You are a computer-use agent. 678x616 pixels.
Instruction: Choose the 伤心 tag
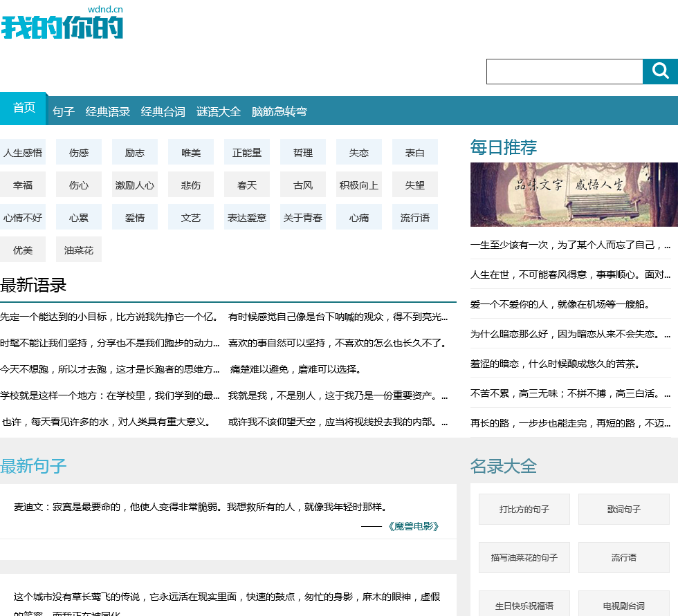(79, 185)
